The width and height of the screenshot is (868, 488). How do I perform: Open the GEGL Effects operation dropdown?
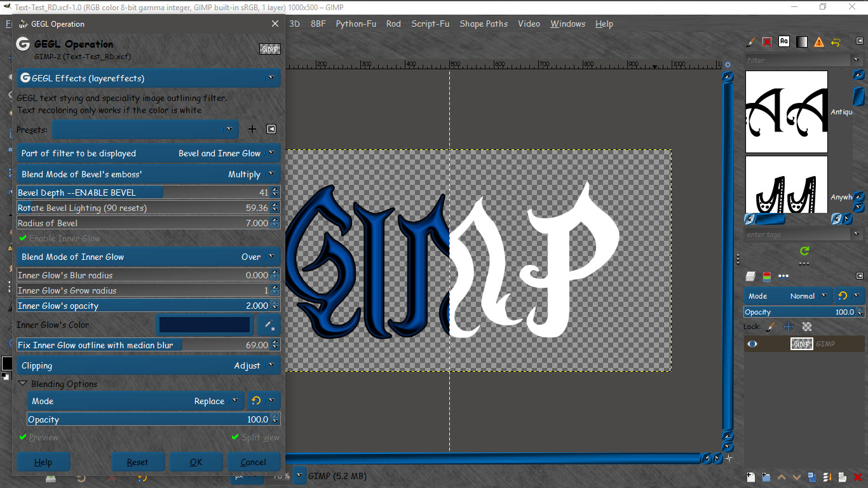click(148, 78)
